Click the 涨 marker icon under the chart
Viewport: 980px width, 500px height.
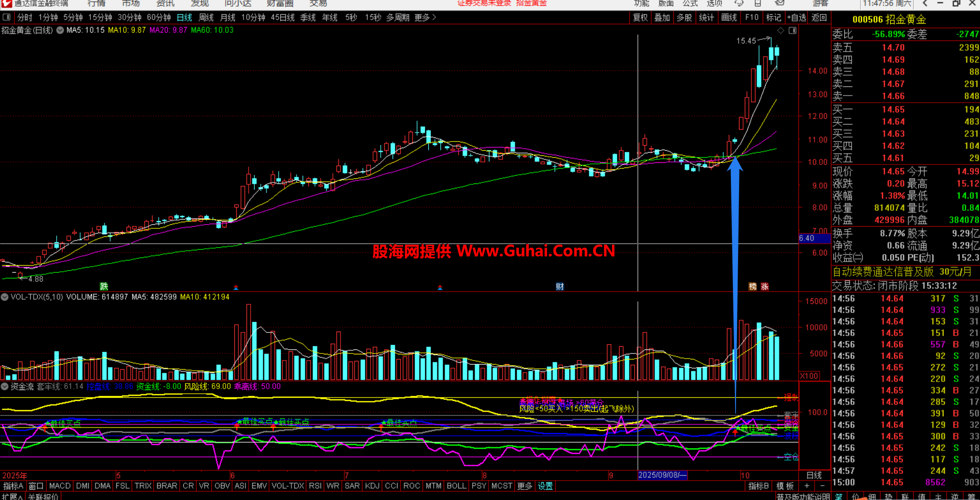[765, 287]
